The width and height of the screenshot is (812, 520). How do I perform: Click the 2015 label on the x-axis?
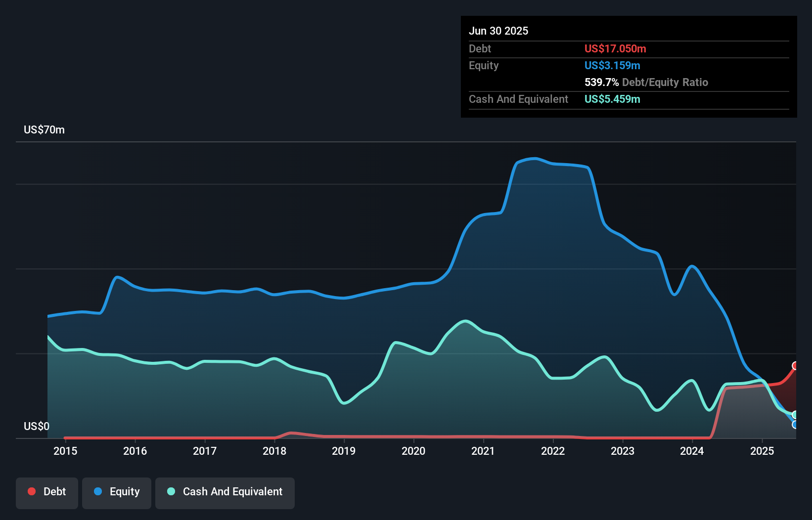(65, 451)
